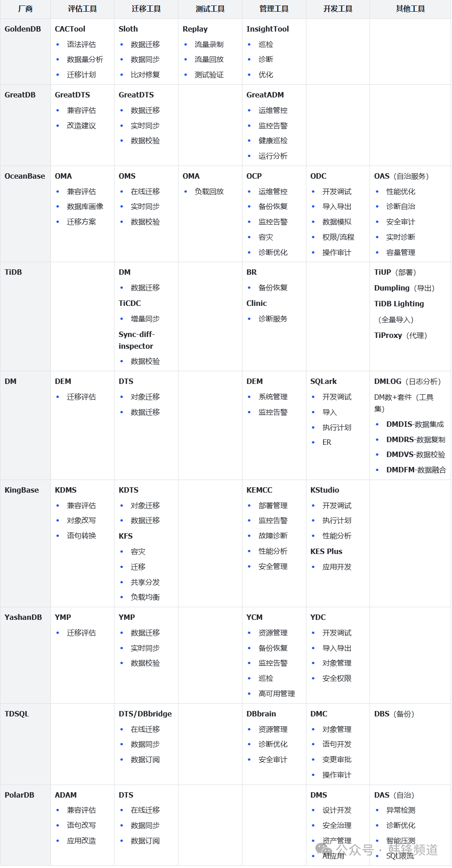The width and height of the screenshot is (452, 868).
Task: Click the ODC tool name
Action: (318, 176)
